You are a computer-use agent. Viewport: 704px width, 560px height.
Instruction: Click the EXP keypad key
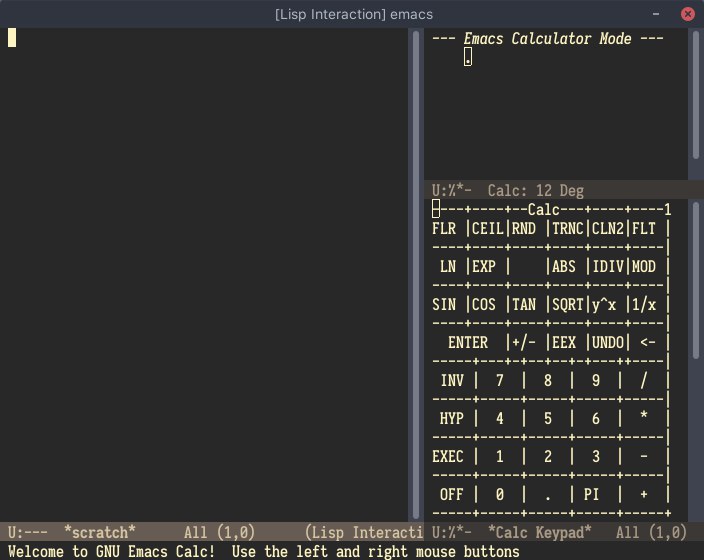click(x=484, y=267)
